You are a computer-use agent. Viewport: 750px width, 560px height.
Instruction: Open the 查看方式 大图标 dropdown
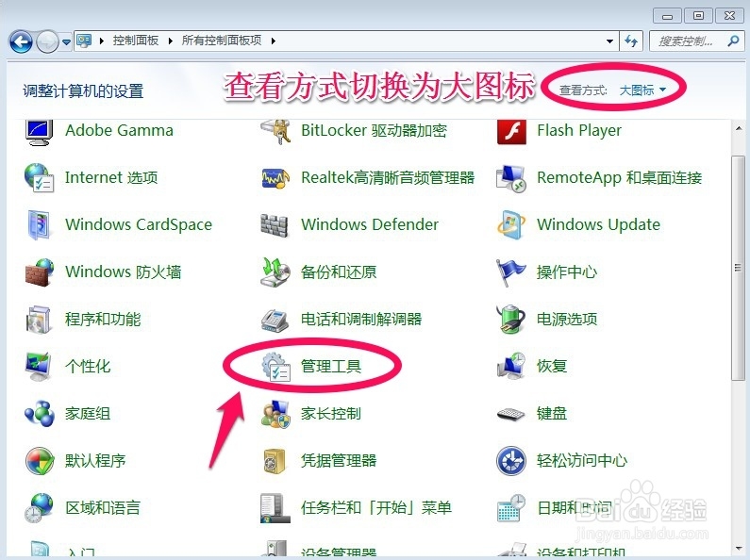coord(642,90)
